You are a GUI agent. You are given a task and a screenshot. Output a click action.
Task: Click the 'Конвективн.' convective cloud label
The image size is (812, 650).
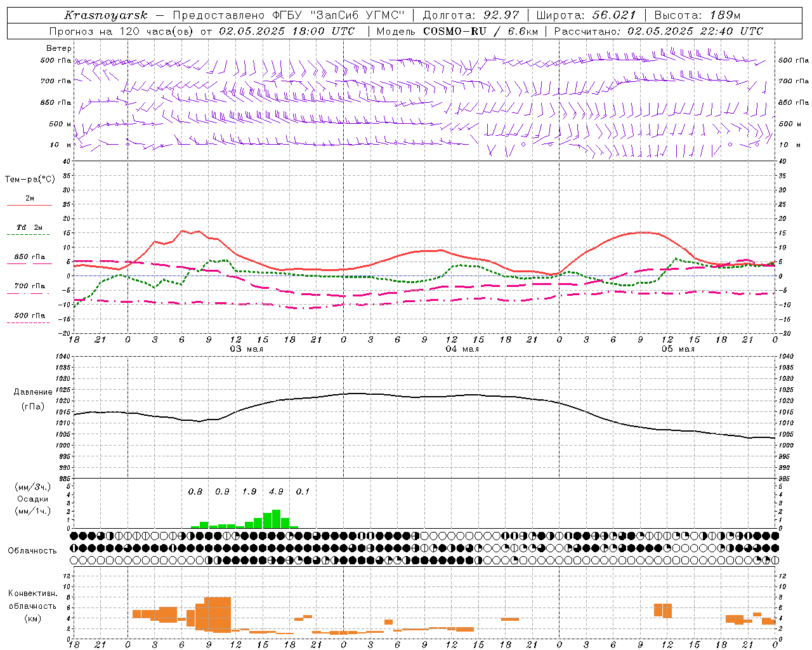tap(33, 594)
